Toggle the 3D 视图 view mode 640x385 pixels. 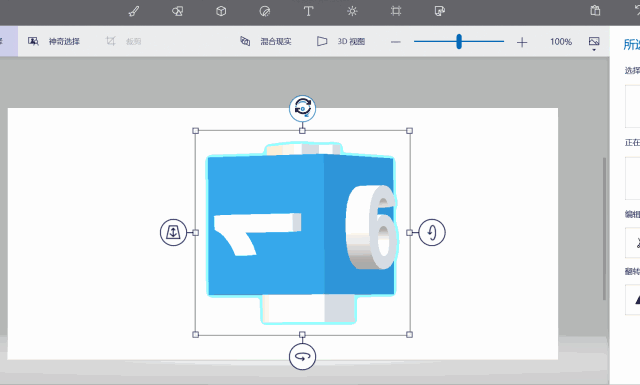tap(341, 41)
